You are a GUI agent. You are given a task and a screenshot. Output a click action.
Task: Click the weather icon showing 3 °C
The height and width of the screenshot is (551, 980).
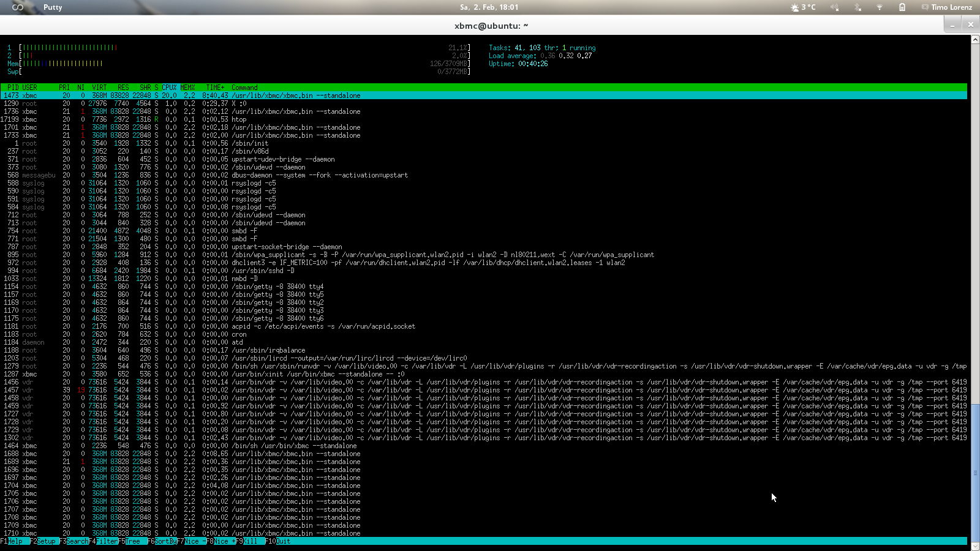(794, 7)
